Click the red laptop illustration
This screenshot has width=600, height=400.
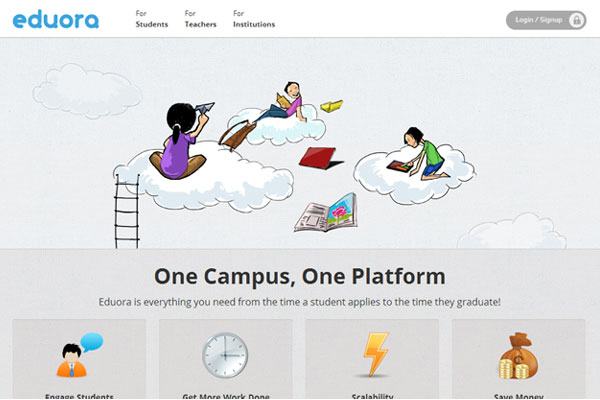(321, 158)
